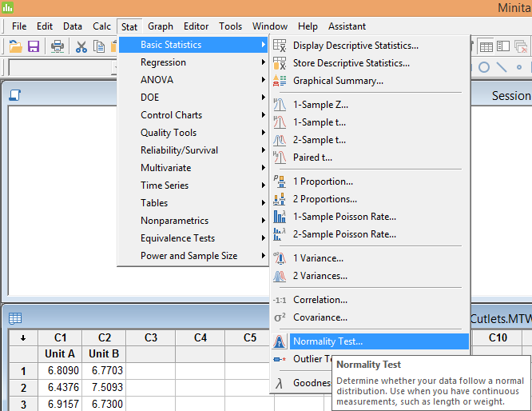Click the Open folder toolbar icon
This screenshot has width=532, height=411.
[15, 46]
